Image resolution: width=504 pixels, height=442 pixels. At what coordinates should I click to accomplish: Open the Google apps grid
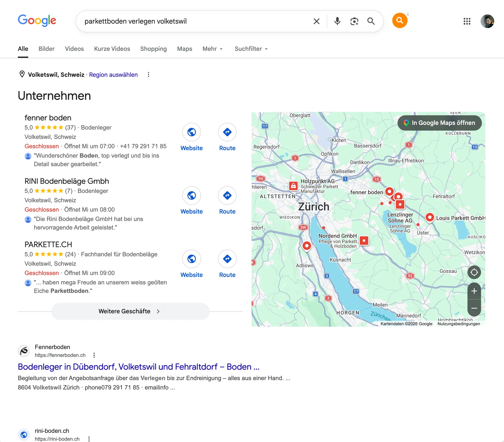point(467,21)
